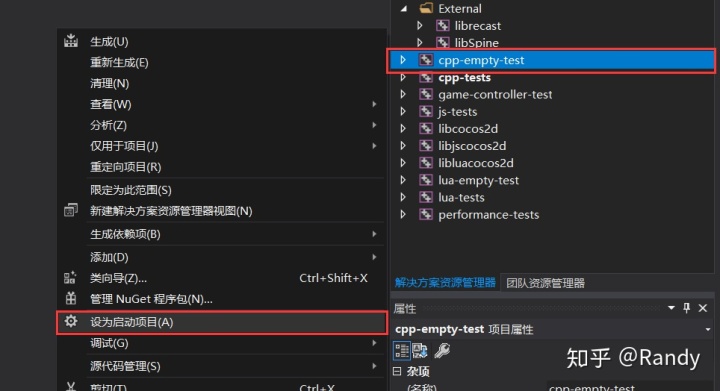Open the 仅用于项目(J) submenu
Screen dimensions: 720x391
221,146
